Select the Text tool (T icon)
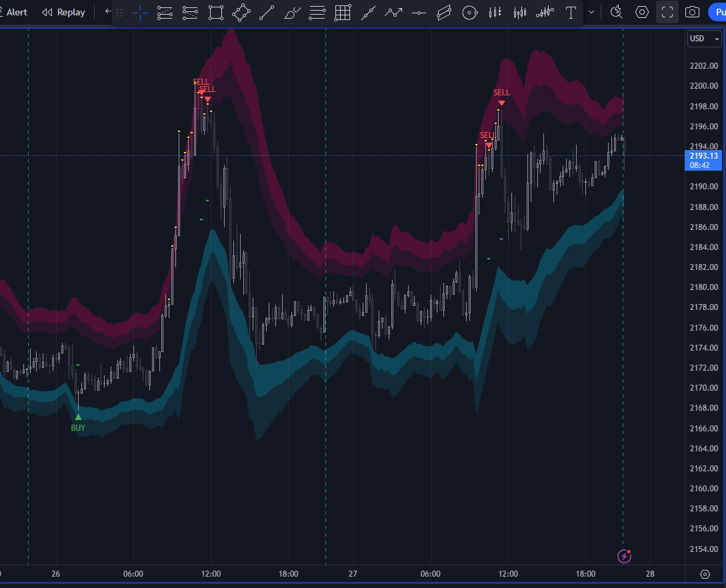Image resolution: width=726 pixels, height=588 pixels. tap(571, 13)
